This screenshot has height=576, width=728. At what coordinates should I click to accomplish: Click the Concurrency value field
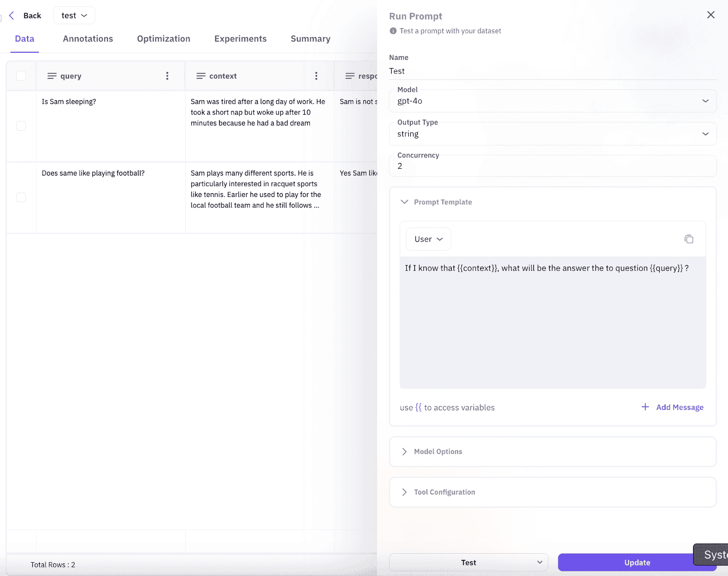553,166
